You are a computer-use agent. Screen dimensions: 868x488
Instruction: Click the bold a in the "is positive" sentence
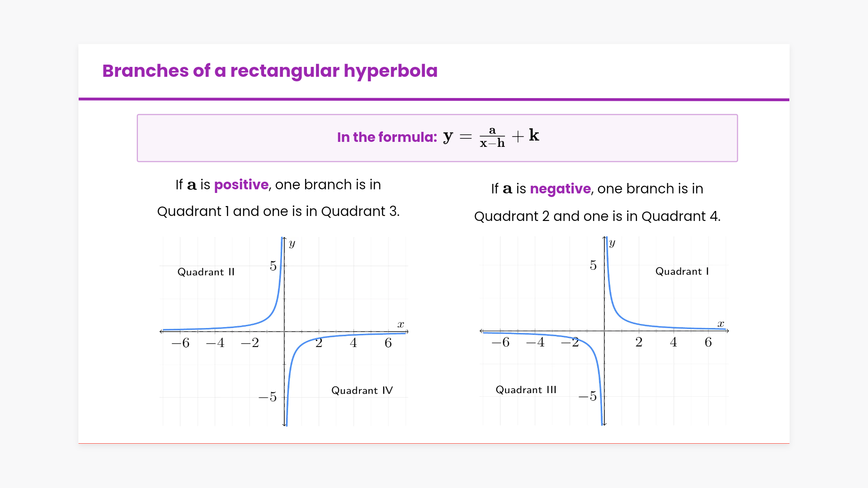pyautogui.click(x=192, y=185)
